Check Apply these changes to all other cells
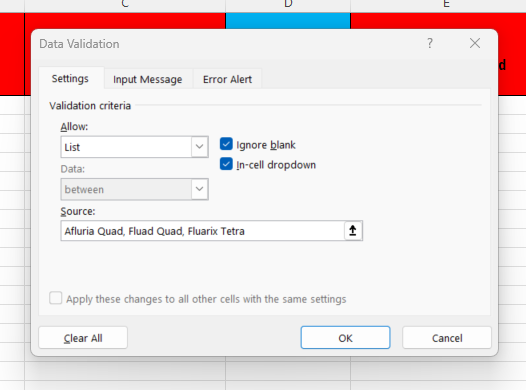This screenshot has width=526, height=390. click(56, 298)
